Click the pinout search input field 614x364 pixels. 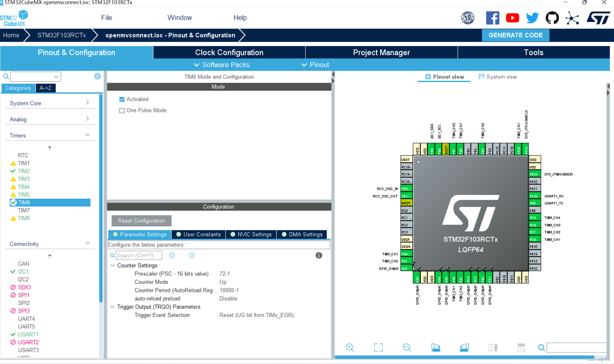[x=576, y=347]
